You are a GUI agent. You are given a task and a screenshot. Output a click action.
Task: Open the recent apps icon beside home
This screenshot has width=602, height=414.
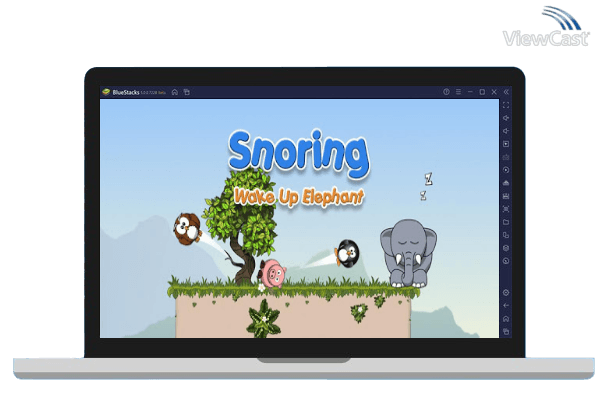187,92
